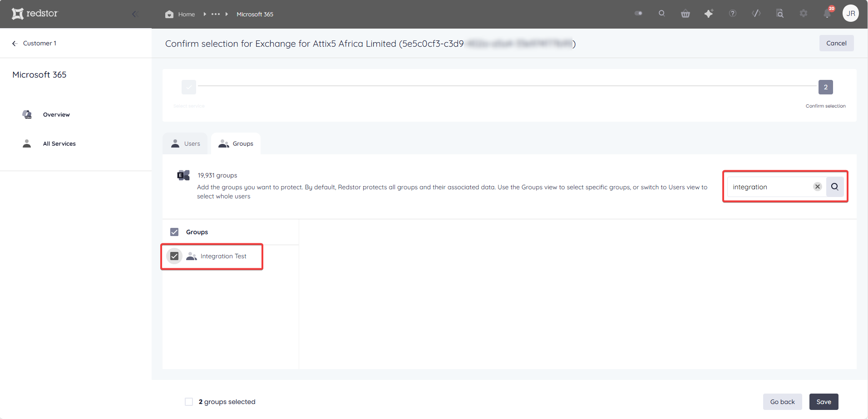The image size is (868, 419).
Task: Click the sparkle assistant icon
Action: (x=709, y=14)
